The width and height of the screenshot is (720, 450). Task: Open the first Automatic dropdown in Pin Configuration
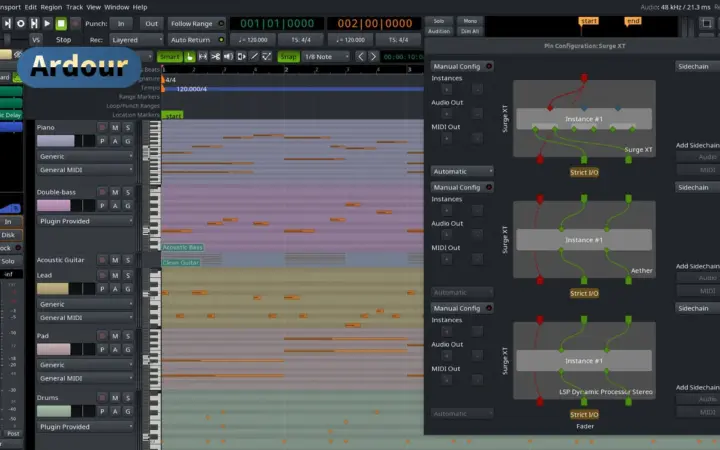click(462, 171)
